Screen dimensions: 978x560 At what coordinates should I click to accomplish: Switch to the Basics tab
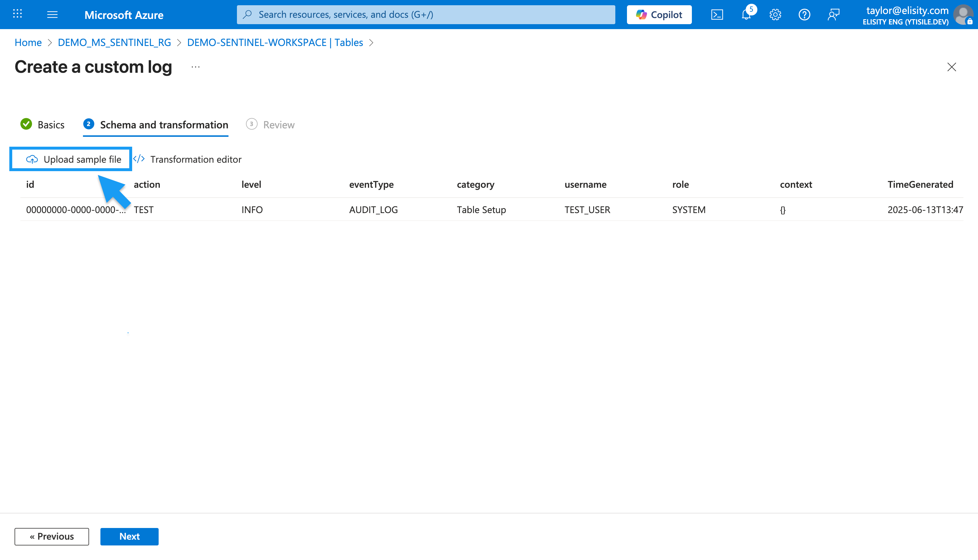tap(42, 125)
